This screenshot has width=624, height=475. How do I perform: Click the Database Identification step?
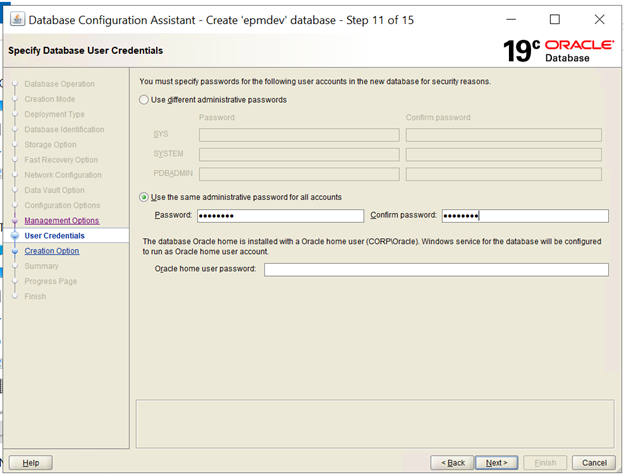pos(64,129)
